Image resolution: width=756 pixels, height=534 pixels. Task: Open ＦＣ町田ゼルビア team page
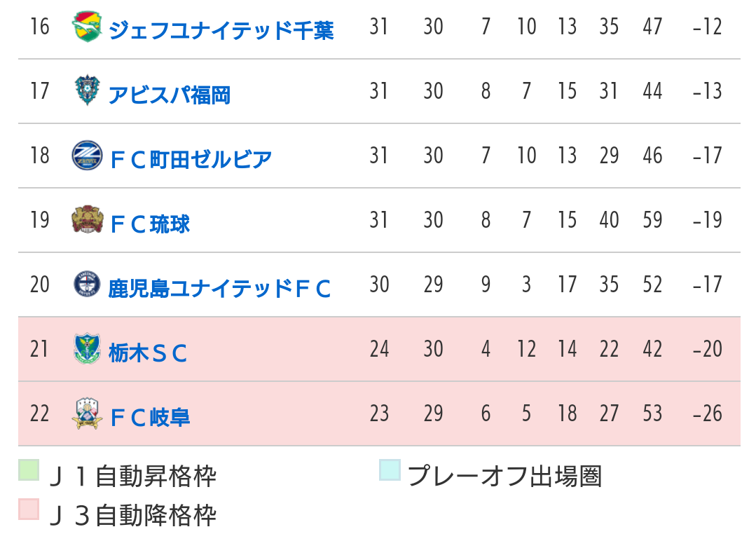[x=191, y=159]
